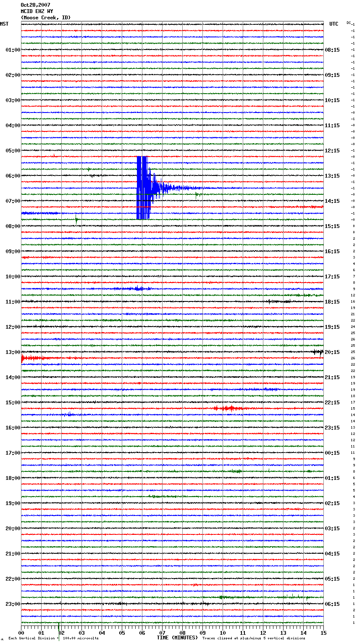Click the 16:15 UTC time label
This screenshot has height=644, width=357.
point(332,251)
